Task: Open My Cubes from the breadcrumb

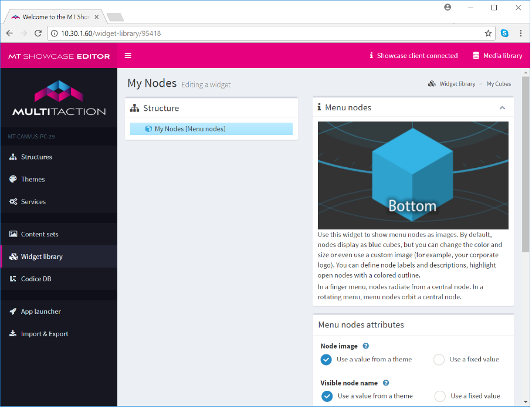Action: 497,83
